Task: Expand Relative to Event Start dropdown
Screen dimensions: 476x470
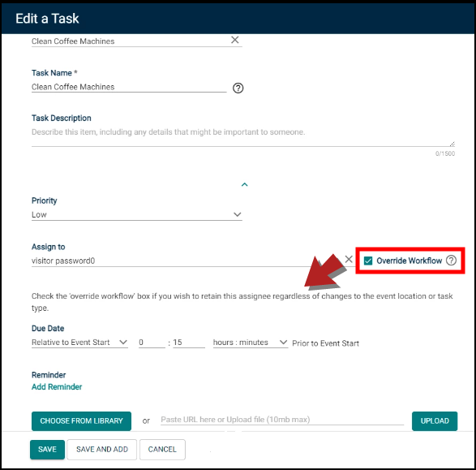Action: click(79, 342)
